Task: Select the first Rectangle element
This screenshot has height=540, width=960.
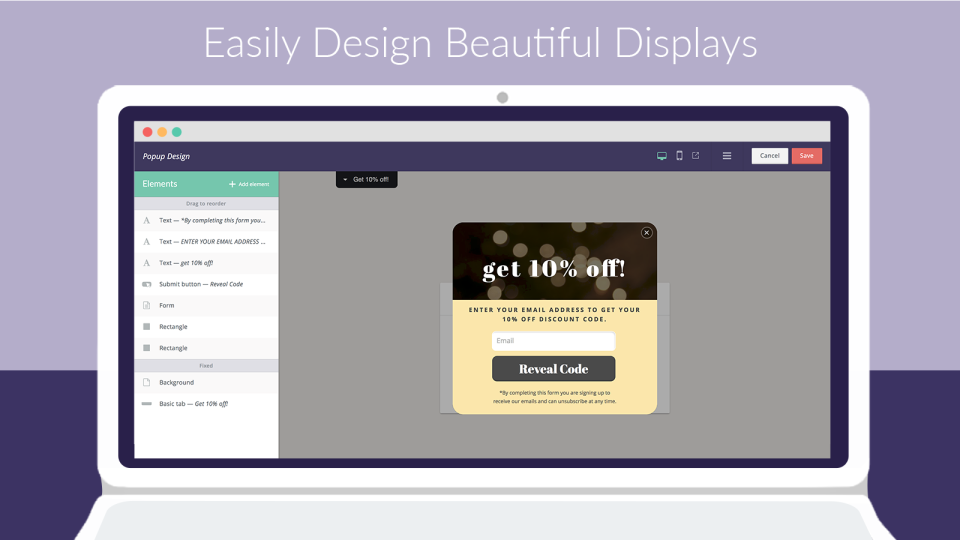Action: click(206, 327)
